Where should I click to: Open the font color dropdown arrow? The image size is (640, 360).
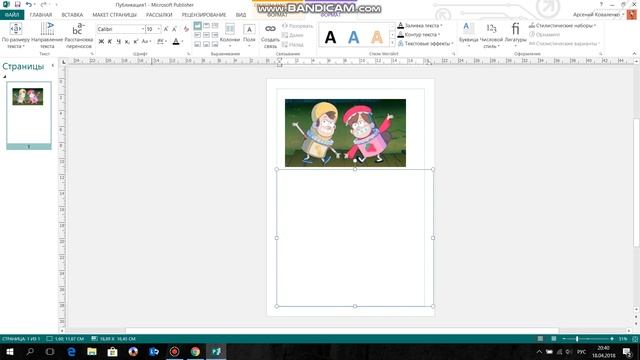coord(182,41)
